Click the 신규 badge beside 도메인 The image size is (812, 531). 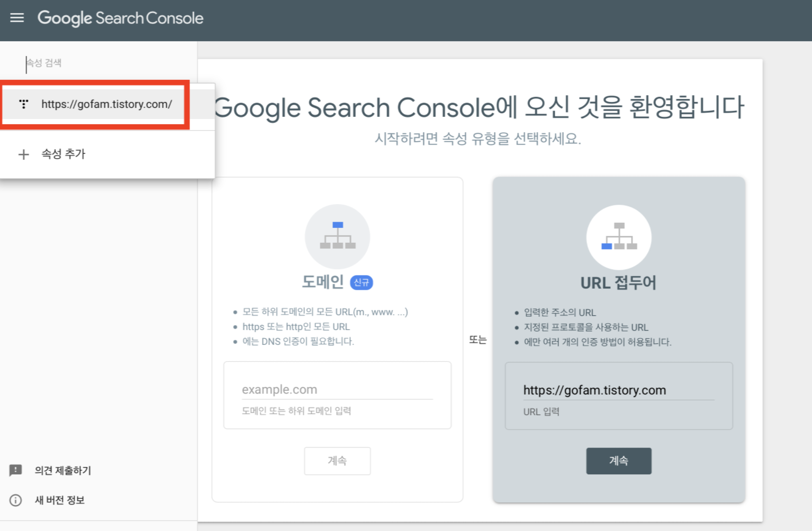(x=362, y=282)
